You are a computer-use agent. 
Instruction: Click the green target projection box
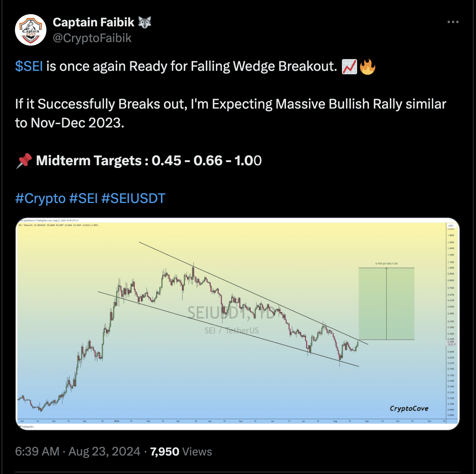point(386,304)
